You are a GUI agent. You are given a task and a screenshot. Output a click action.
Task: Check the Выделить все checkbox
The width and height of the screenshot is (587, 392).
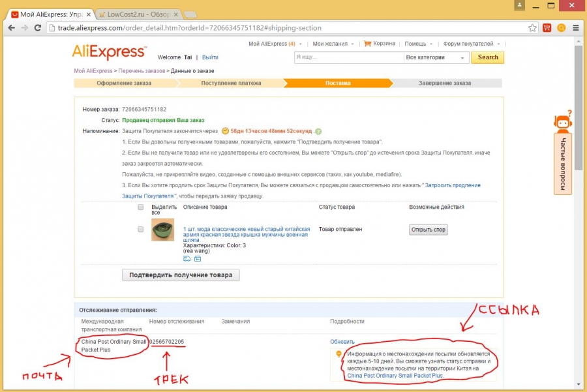tap(140, 207)
